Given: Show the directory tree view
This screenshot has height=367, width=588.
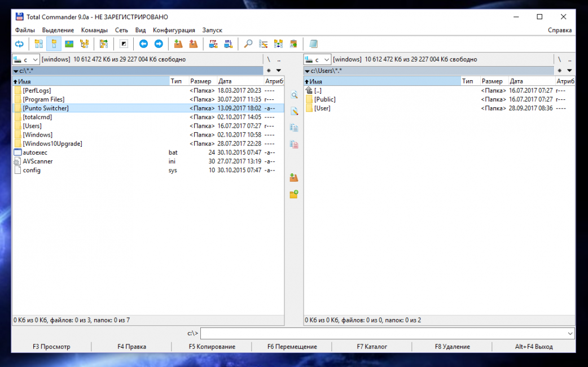Looking at the screenshot, I should (85, 44).
